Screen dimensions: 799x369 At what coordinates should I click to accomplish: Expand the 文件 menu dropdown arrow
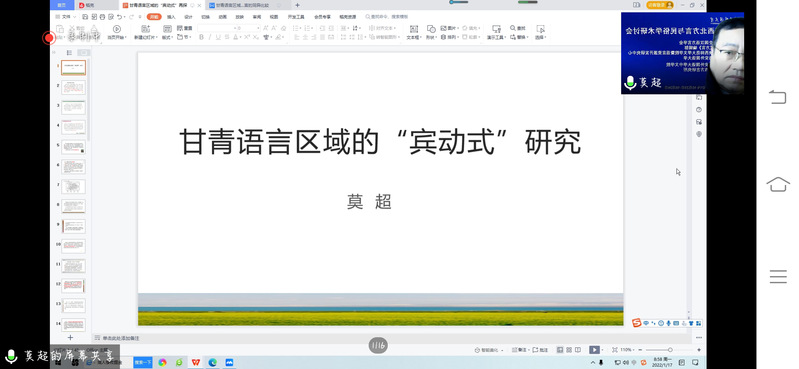click(75, 17)
